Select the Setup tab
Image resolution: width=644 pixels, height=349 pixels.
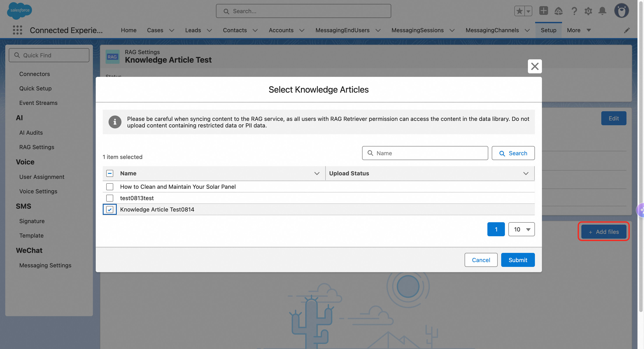548,30
